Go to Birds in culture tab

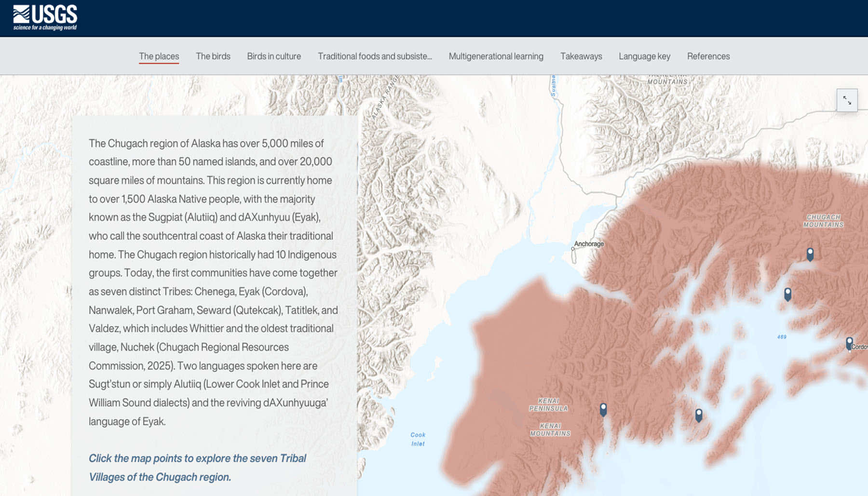coord(273,56)
